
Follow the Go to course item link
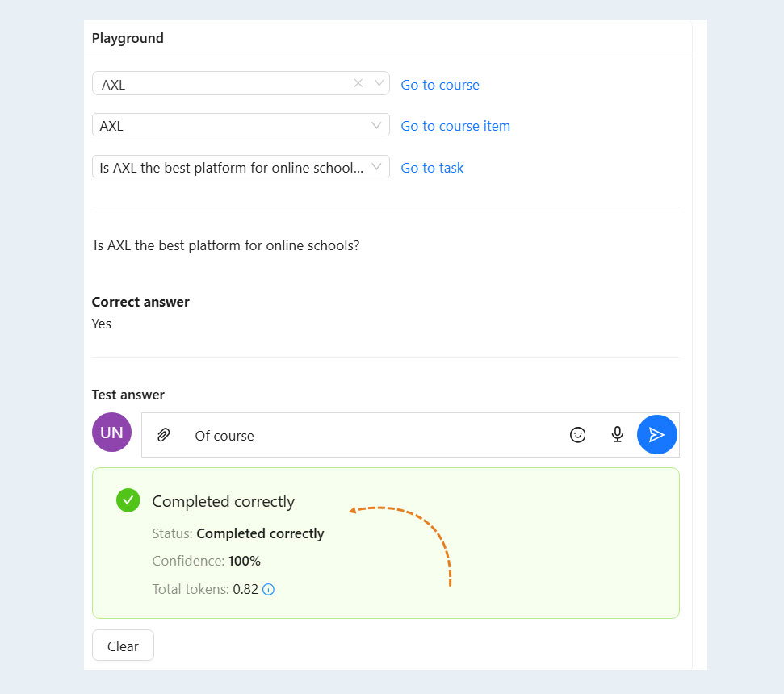tap(455, 126)
